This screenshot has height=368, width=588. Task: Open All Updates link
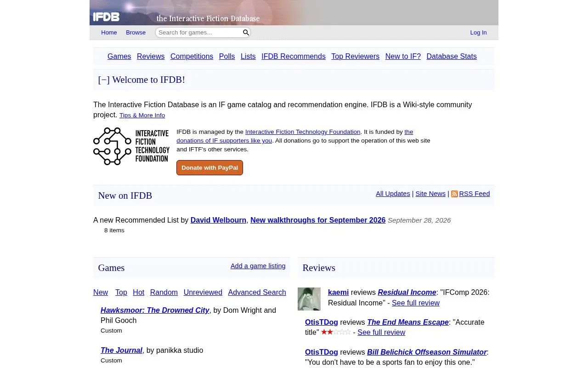(393, 194)
